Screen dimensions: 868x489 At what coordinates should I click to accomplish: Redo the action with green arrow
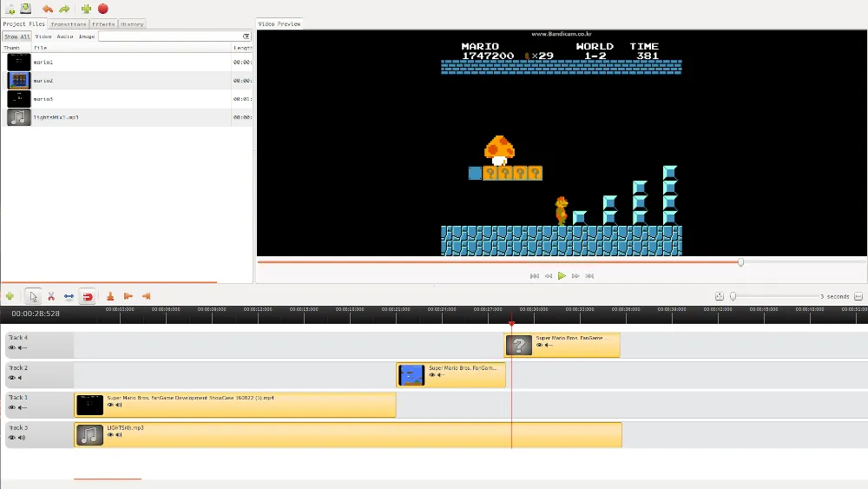(x=64, y=9)
